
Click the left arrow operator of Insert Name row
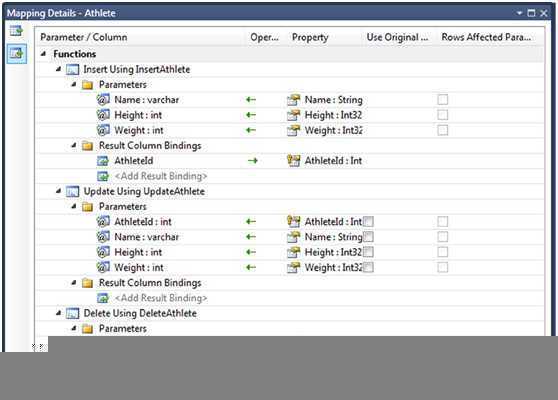pos(251,100)
